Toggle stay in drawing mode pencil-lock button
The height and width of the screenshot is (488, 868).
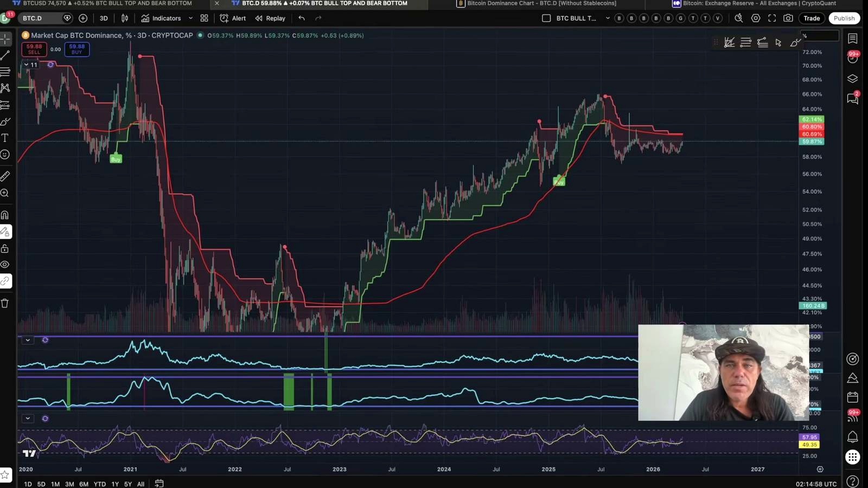click(5, 232)
